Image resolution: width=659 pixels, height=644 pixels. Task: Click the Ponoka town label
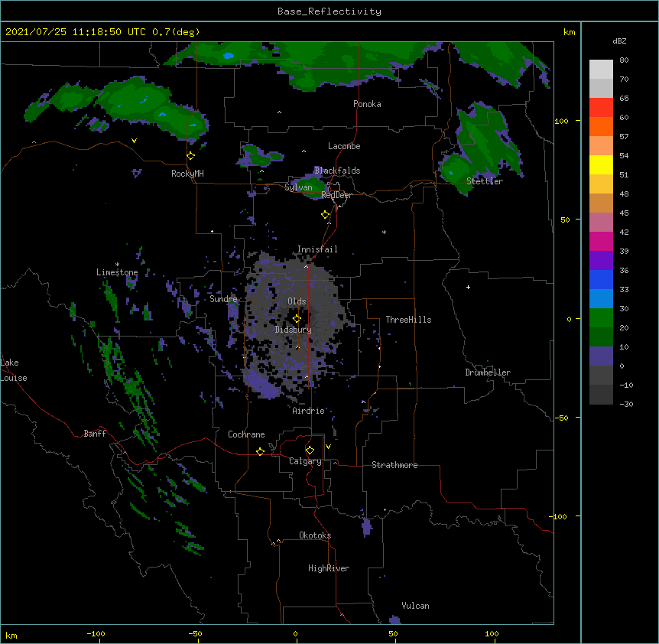tap(367, 104)
